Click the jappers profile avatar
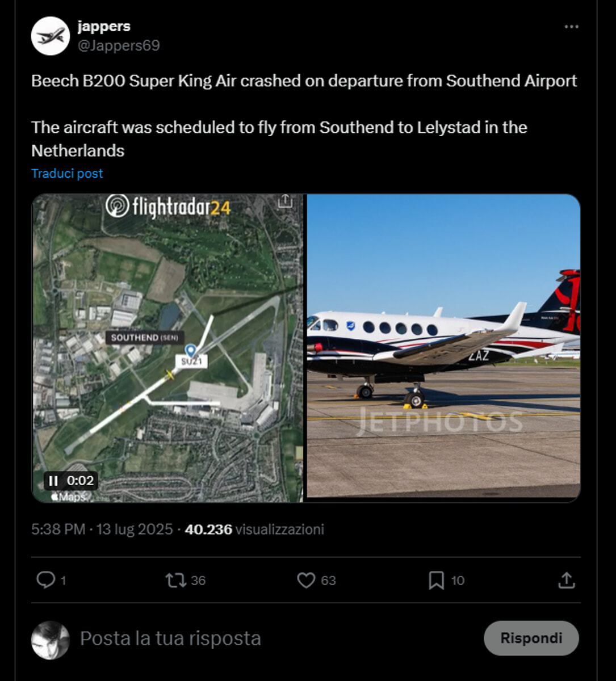 [x=51, y=36]
